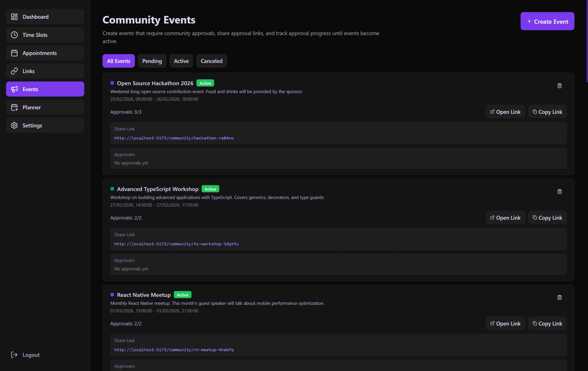Click the Create Event button
Screen dimensions: 588x371
point(548,21)
